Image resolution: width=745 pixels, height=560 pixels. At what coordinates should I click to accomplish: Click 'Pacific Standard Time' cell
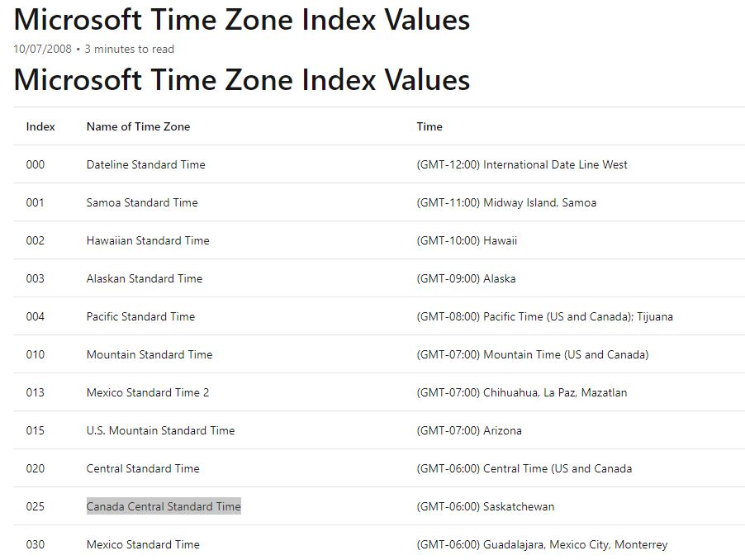click(x=140, y=316)
